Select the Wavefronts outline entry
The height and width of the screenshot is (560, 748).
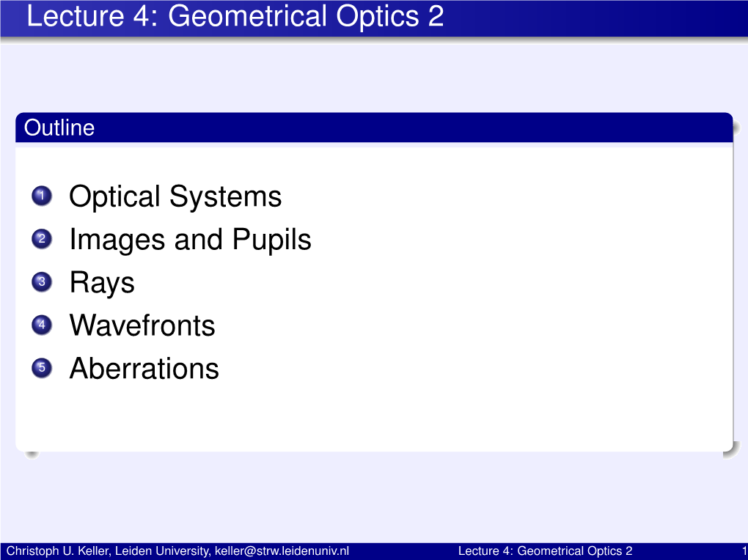point(142,325)
